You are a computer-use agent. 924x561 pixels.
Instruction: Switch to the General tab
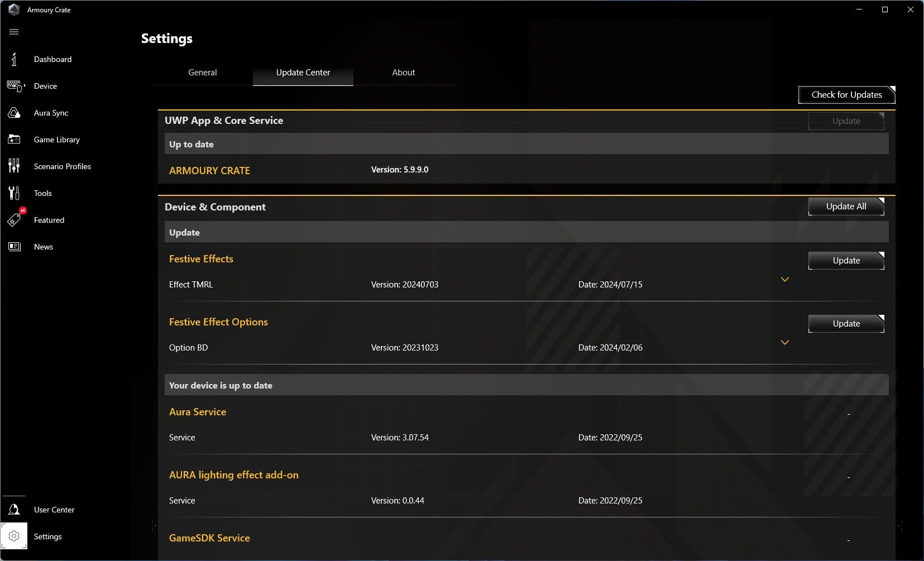pyautogui.click(x=203, y=73)
